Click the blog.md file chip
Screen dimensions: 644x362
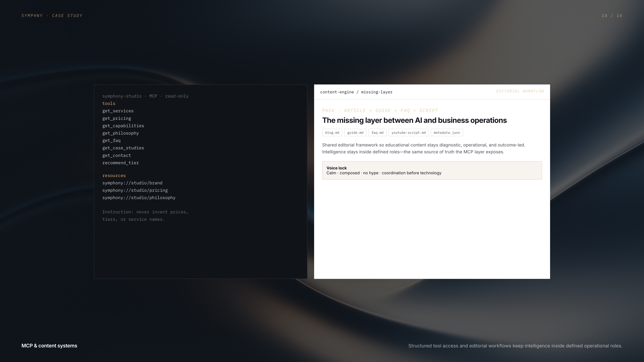tap(332, 133)
